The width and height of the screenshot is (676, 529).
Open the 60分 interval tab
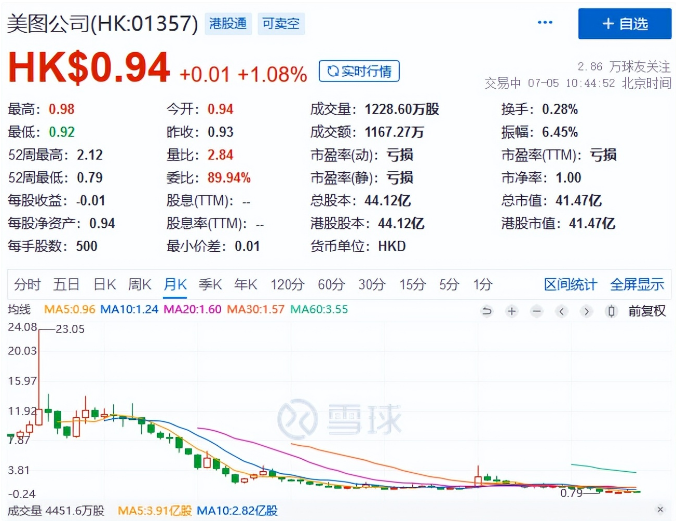[331, 285]
